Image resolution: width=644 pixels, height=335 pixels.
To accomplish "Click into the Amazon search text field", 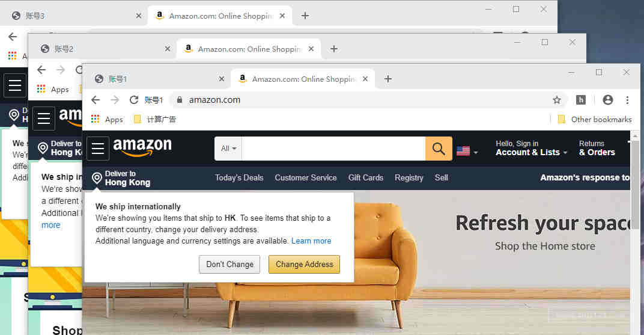I will tap(333, 149).
